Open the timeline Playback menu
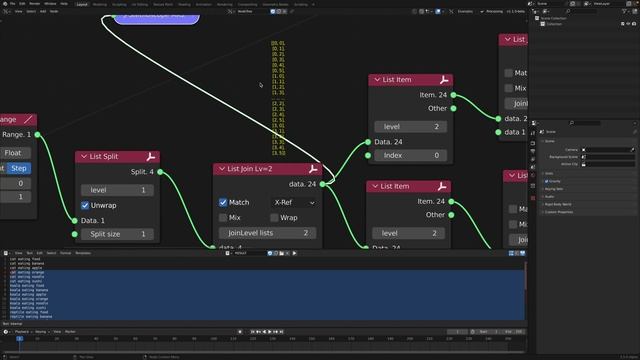640x360 pixels. click(x=23, y=332)
